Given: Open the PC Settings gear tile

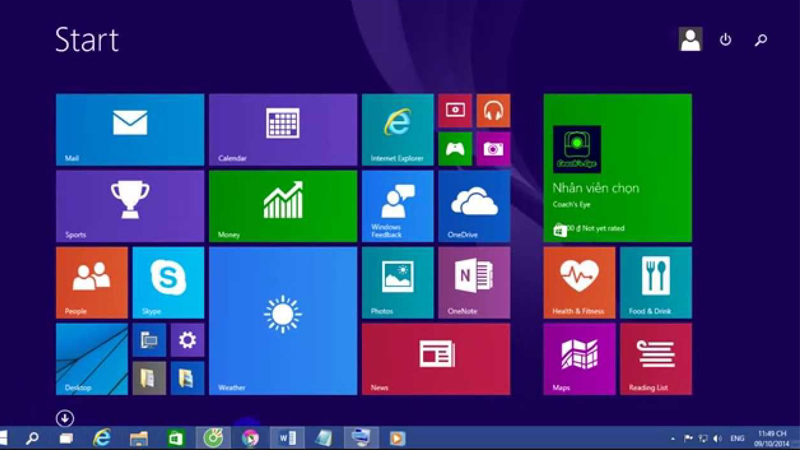Looking at the screenshot, I should pos(187,340).
